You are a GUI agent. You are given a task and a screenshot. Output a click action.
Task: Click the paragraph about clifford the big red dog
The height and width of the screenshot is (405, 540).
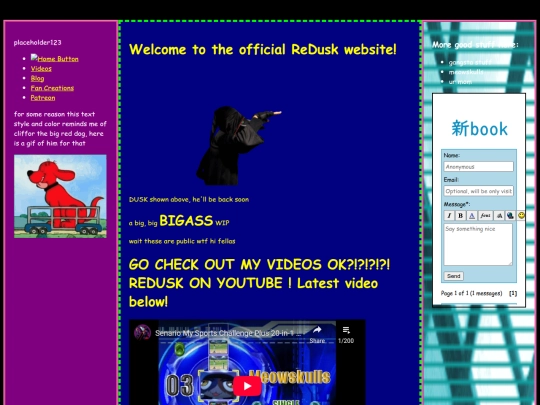[x=60, y=128]
